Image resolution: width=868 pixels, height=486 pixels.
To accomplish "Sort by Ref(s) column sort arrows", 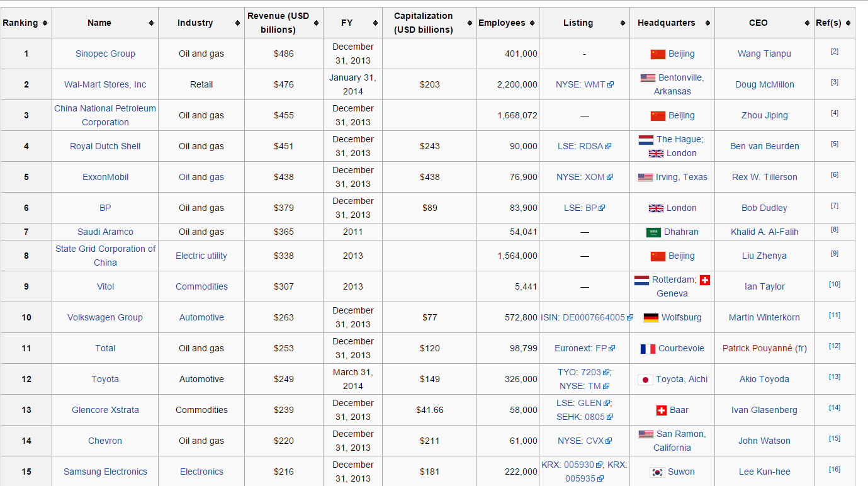I will (848, 23).
